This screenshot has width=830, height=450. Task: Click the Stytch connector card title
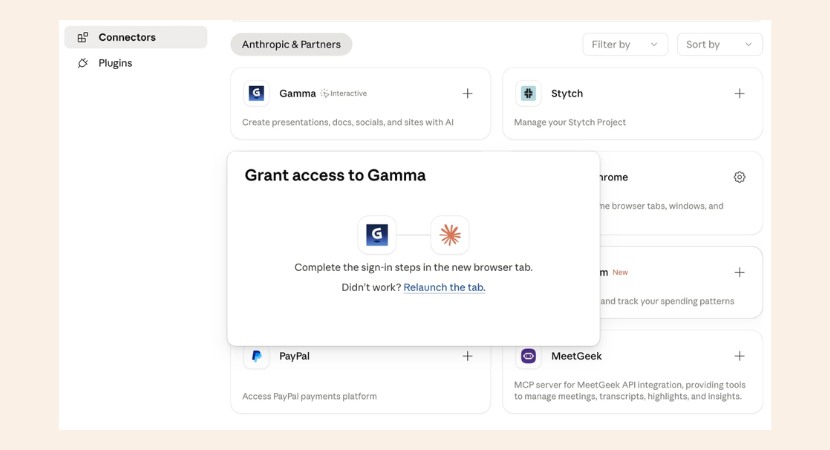tap(567, 94)
